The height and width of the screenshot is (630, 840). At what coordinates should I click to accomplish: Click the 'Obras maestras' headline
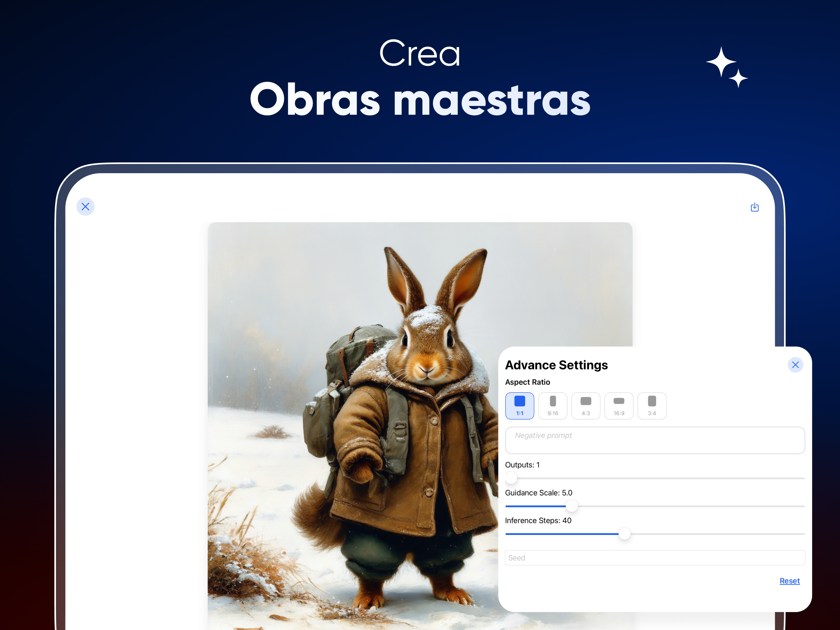420,98
